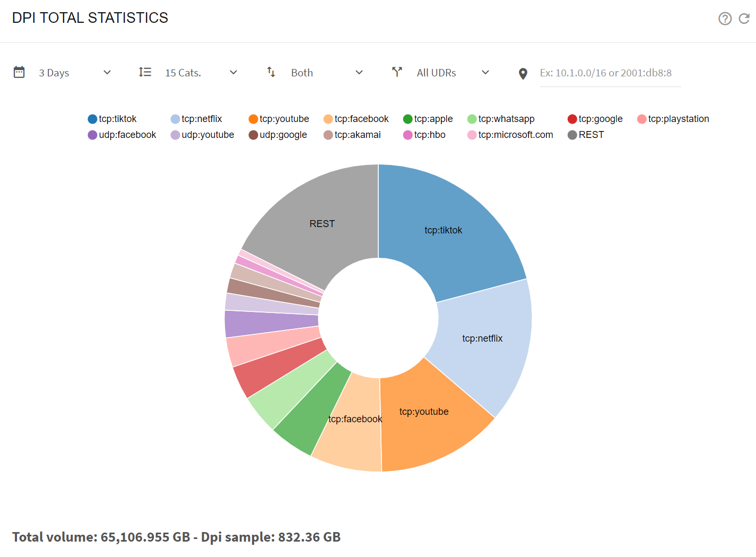
Task: Expand chevron next to 3 Days
Action: coord(107,73)
